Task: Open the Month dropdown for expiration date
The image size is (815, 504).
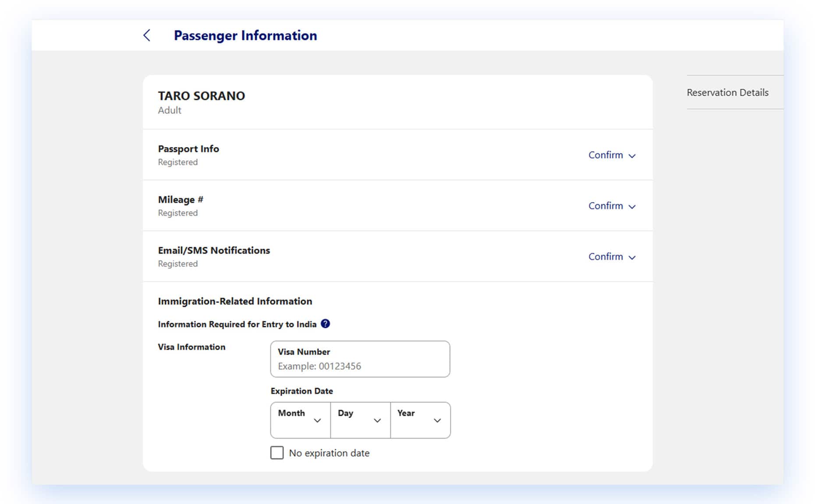Action: [x=301, y=420]
